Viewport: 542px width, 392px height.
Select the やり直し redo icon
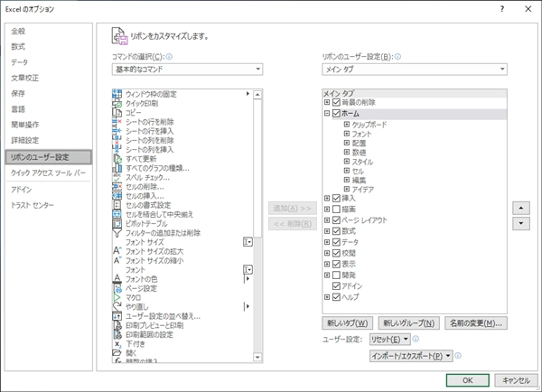tap(117, 306)
